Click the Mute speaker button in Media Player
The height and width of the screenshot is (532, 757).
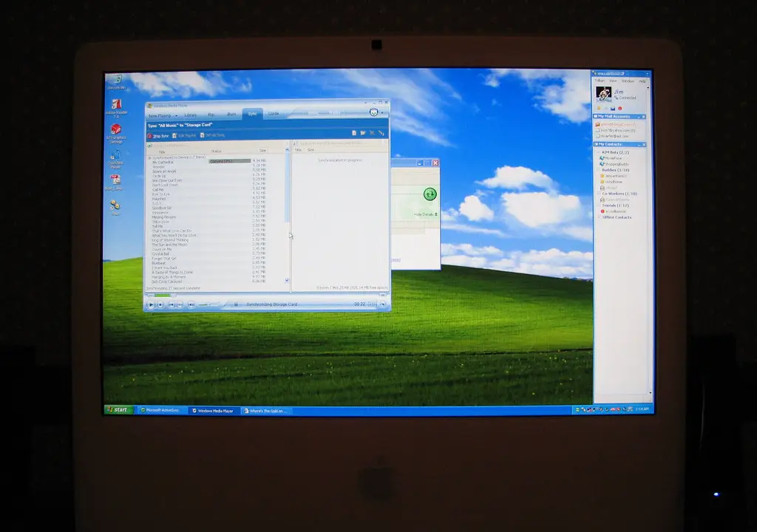tap(191, 304)
